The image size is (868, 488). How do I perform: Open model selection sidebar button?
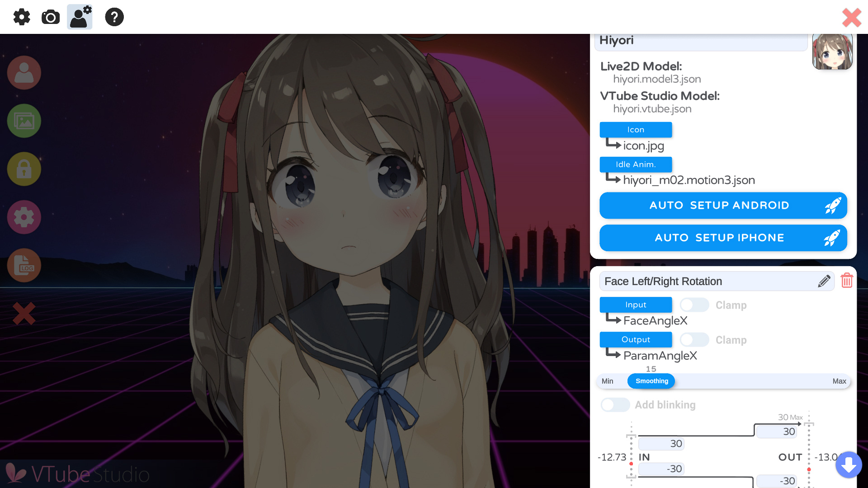point(24,73)
